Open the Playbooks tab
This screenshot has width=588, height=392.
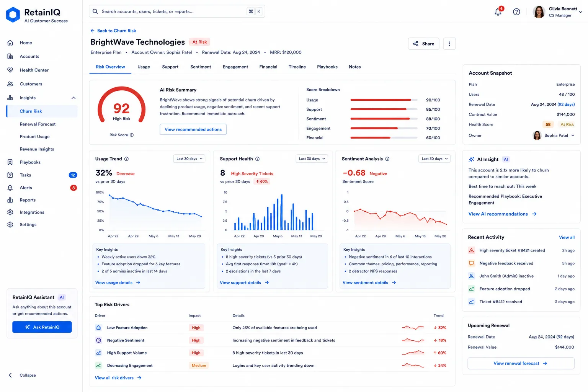(327, 67)
